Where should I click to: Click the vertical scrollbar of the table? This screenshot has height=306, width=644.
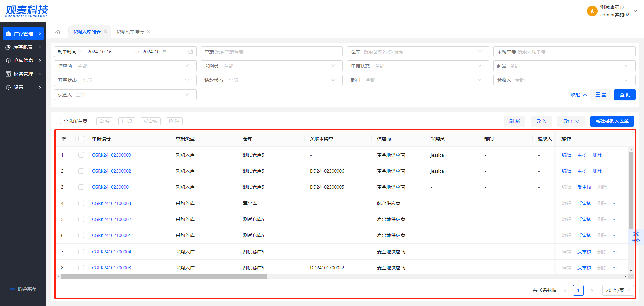pos(631,190)
